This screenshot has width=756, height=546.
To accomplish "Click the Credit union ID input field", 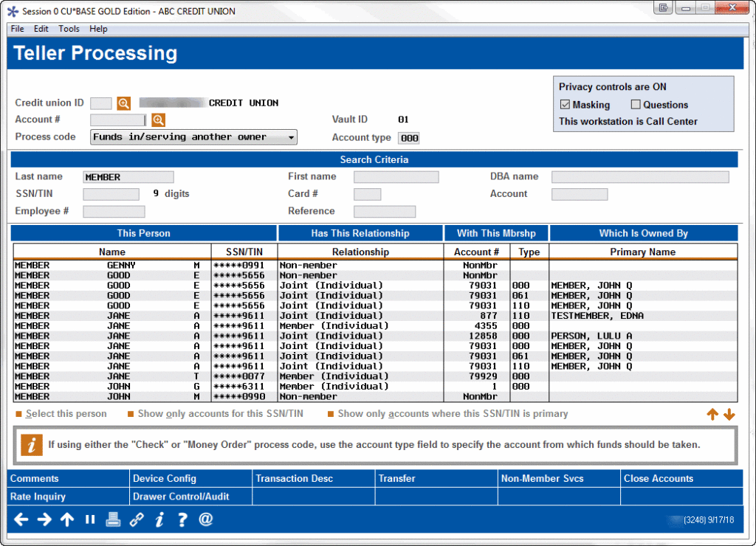I will tap(101, 103).
